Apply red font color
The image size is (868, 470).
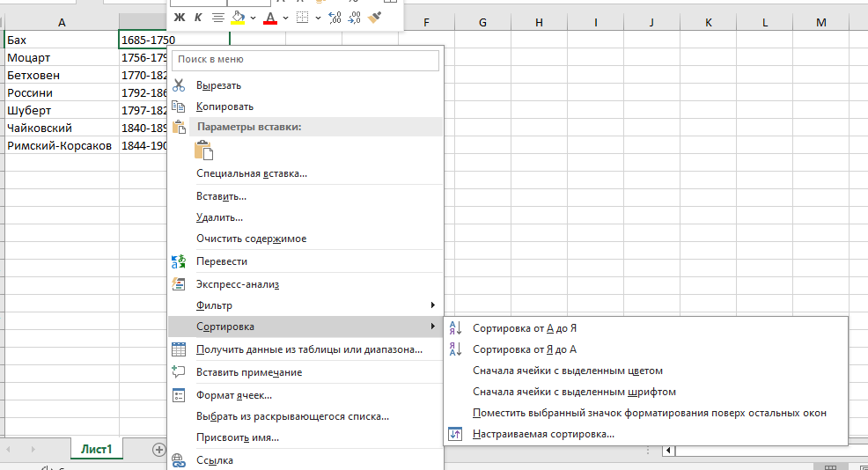[x=270, y=18]
